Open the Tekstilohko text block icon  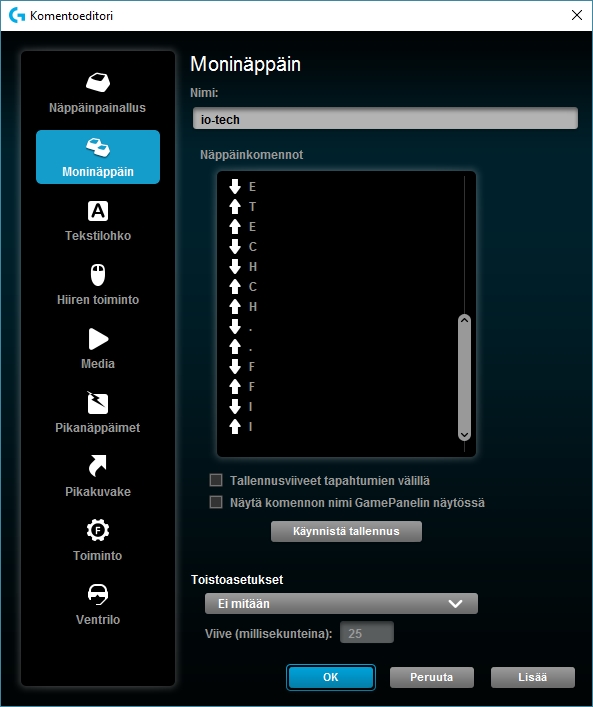pos(98,211)
